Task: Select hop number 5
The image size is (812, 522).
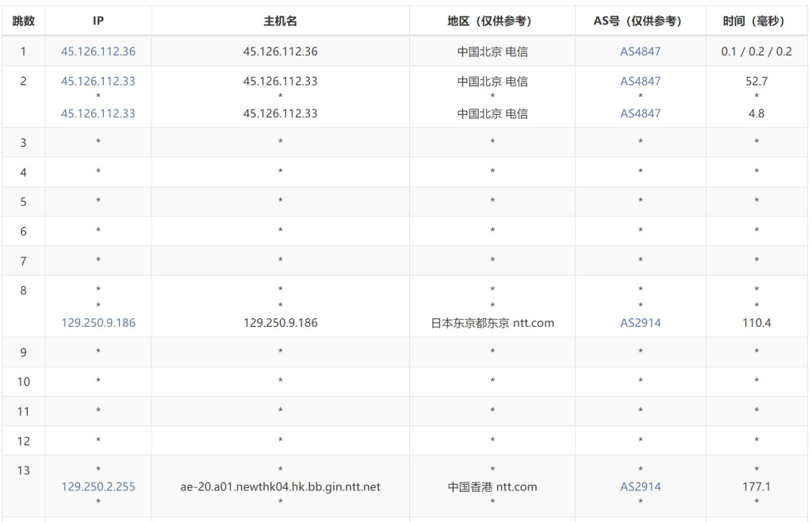Action: click(x=23, y=202)
